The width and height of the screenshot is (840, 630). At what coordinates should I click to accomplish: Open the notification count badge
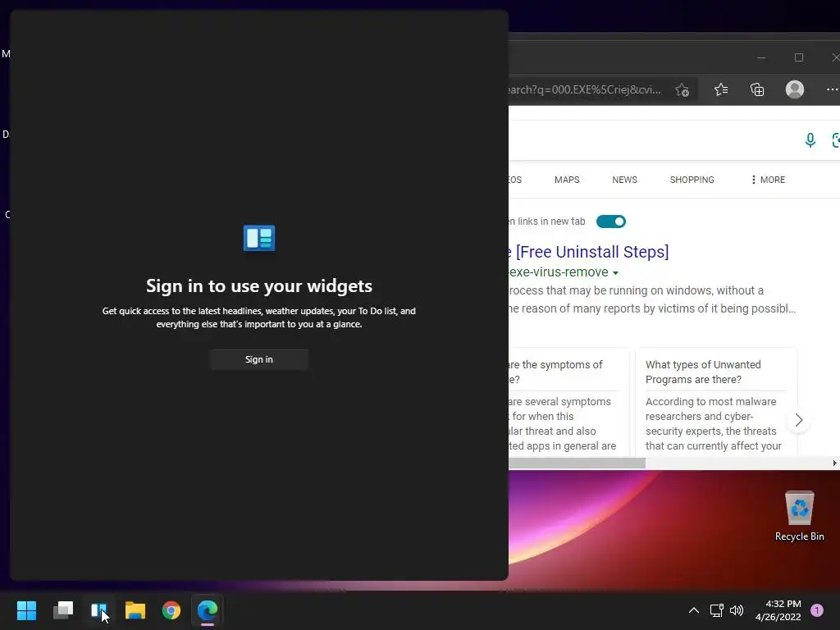(817, 610)
